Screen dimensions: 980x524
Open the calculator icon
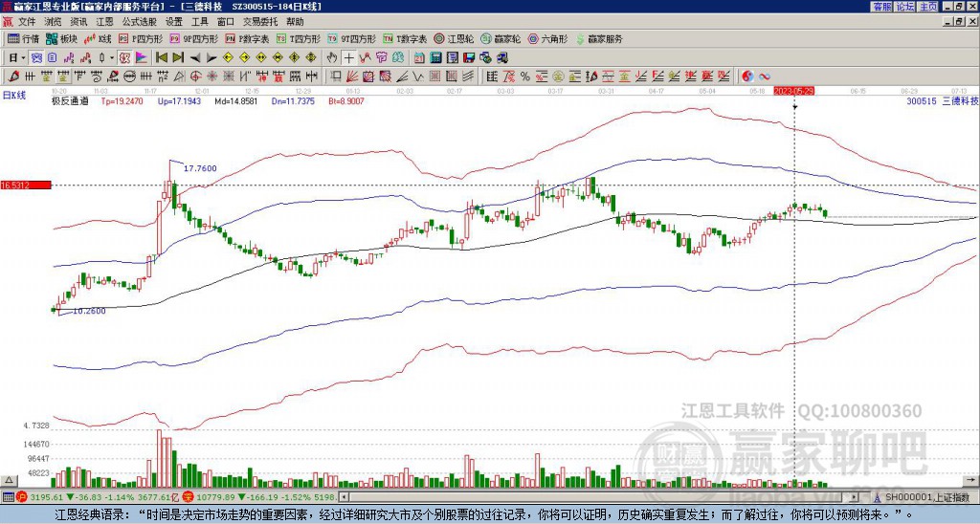coord(435,58)
